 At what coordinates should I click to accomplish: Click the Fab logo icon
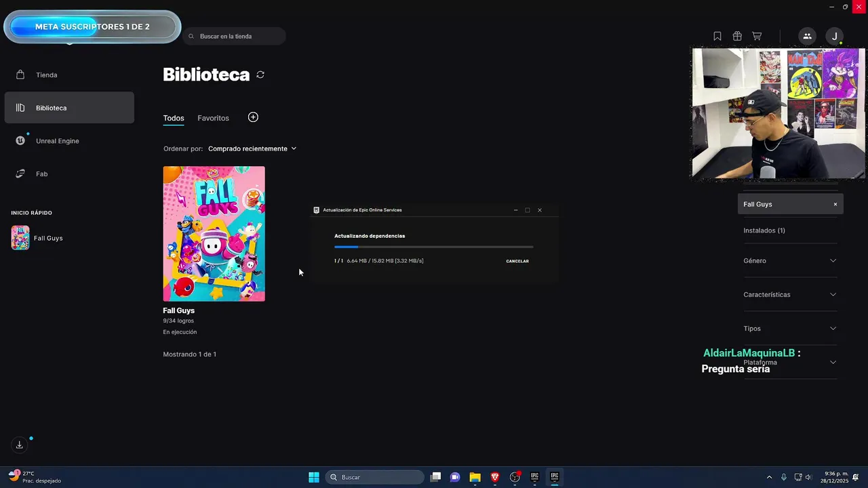(x=20, y=174)
